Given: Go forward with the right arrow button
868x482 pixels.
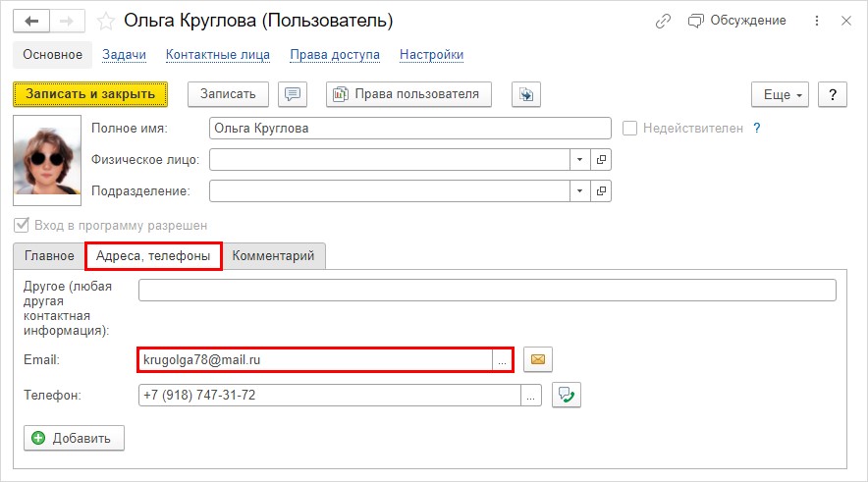Looking at the screenshot, I should coord(67,21).
